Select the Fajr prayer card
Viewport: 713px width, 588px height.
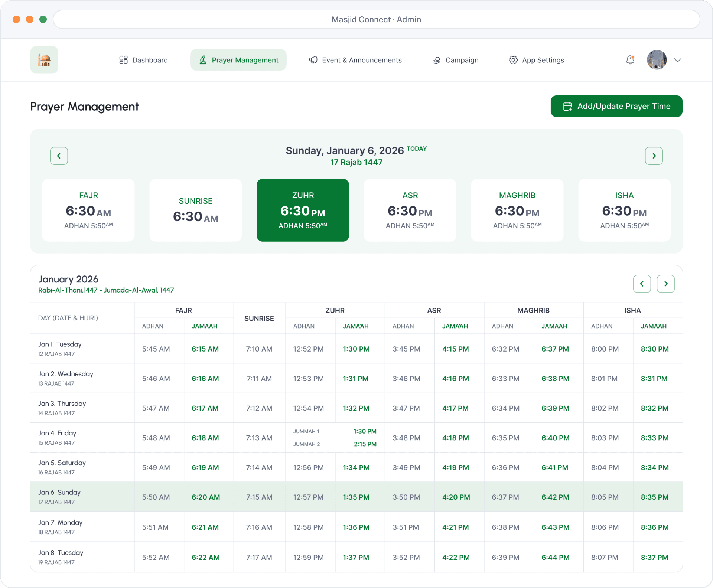click(88, 210)
